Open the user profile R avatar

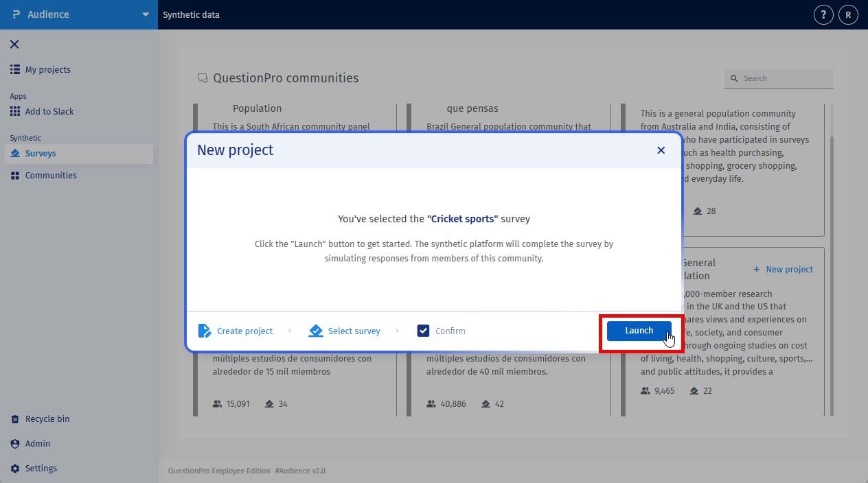click(x=848, y=14)
